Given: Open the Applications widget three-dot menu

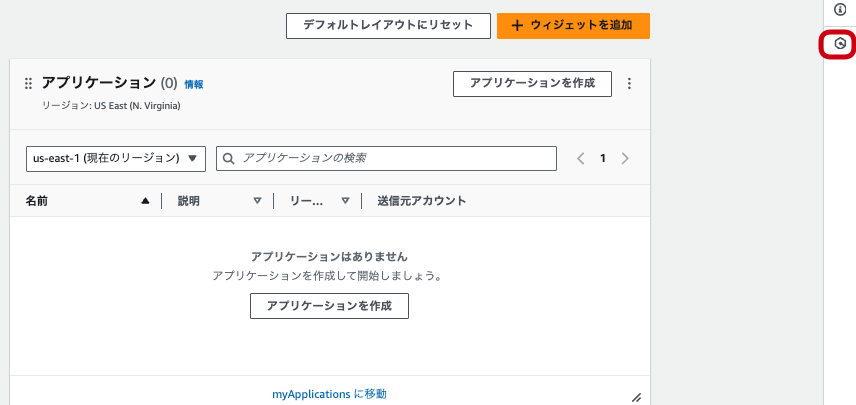Looking at the screenshot, I should pyautogui.click(x=629, y=84).
